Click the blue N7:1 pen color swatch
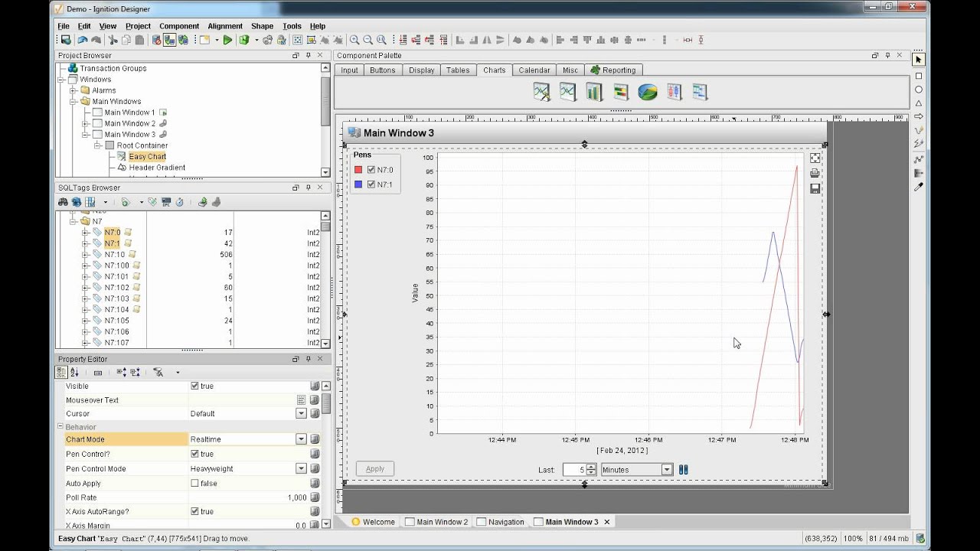Image resolution: width=980 pixels, height=551 pixels. click(x=358, y=184)
